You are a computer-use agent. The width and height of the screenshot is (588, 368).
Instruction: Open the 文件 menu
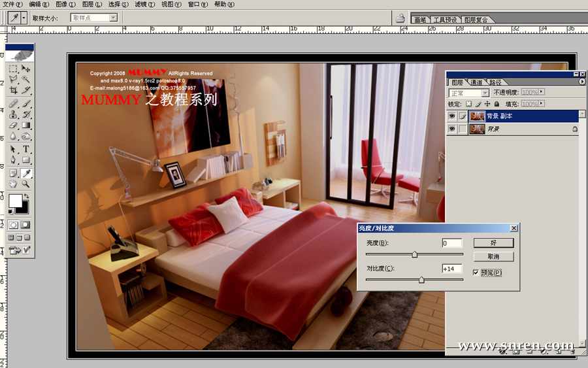13,4
